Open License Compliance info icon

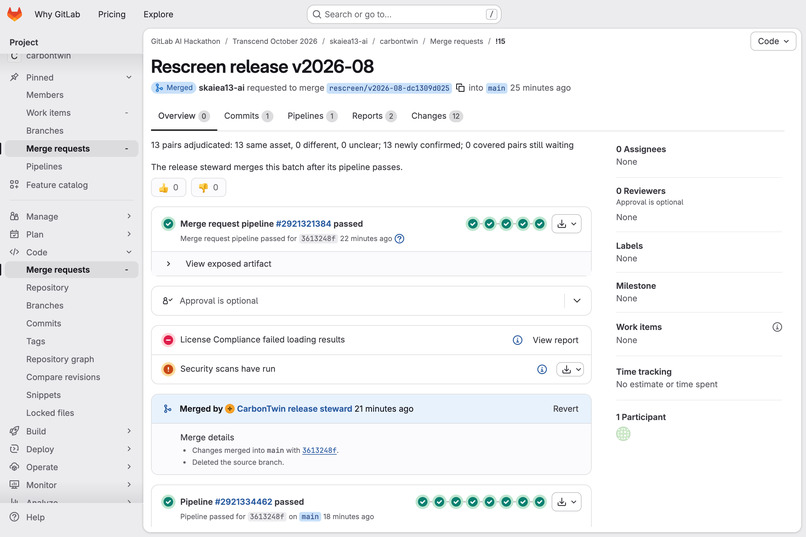point(518,340)
